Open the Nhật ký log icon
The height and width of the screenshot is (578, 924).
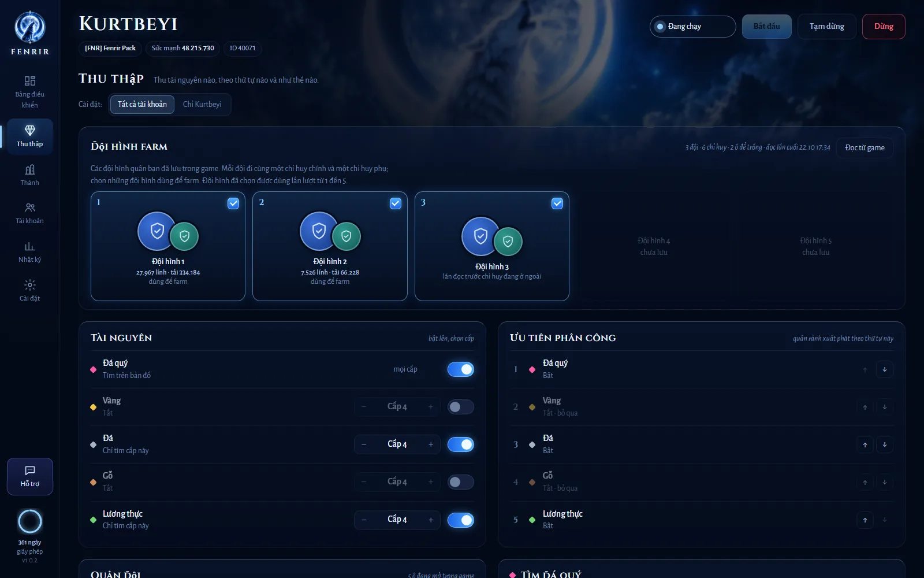pos(30,246)
